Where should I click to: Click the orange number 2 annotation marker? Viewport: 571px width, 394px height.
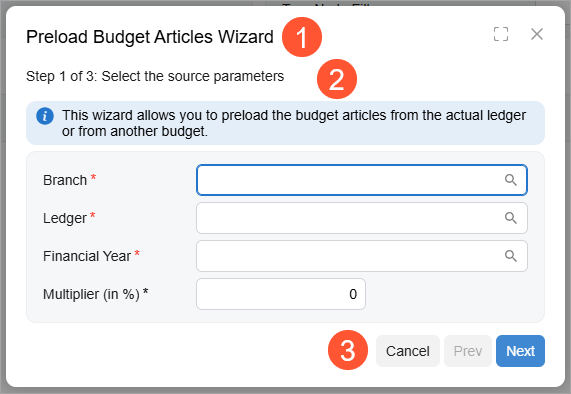coord(337,79)
